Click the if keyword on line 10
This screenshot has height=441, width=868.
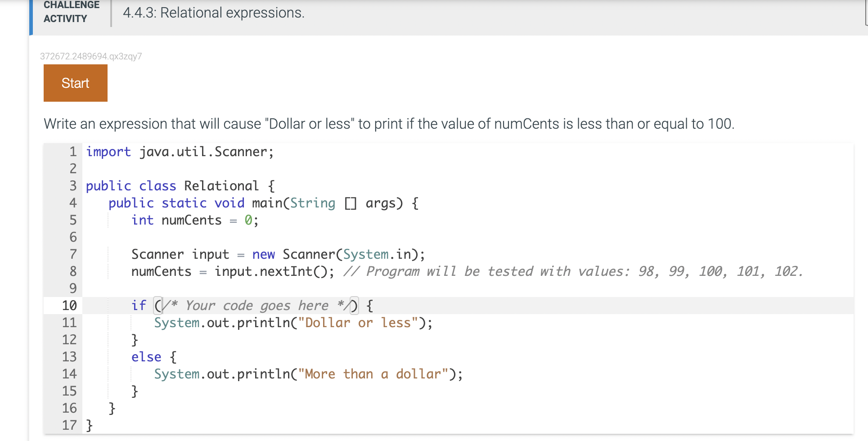139,306
